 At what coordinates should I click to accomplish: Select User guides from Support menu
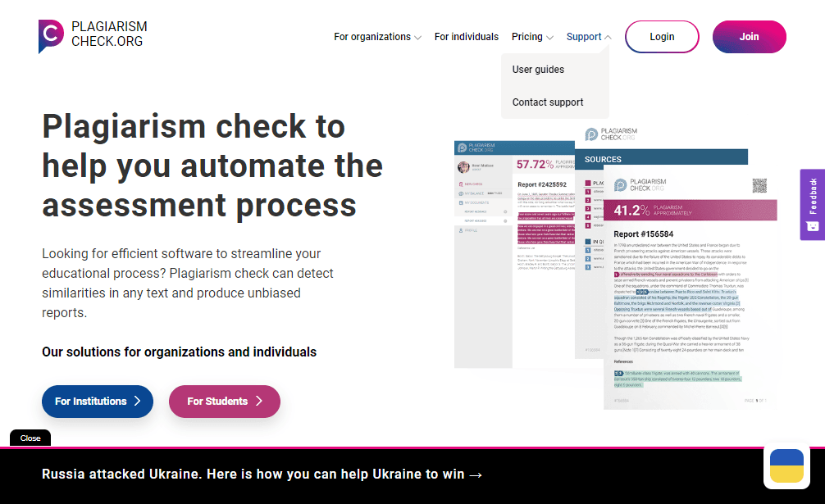pos(538,70)
